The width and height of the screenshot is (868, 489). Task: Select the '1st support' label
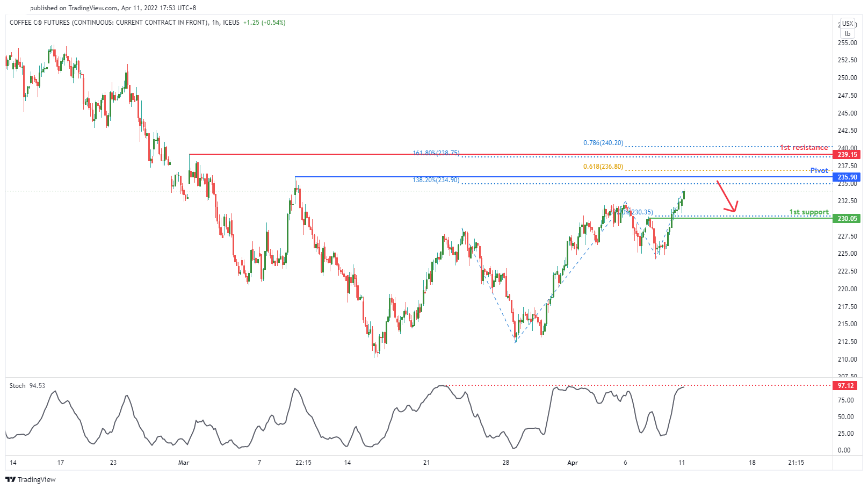pyautogui.click(x=809, y=212)
